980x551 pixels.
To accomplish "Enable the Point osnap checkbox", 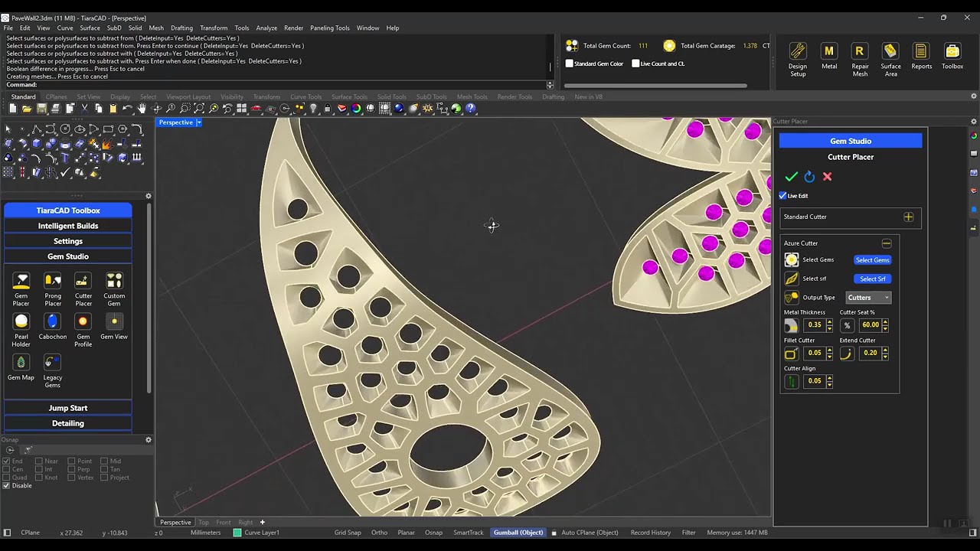I will click(x=71, y=461).
